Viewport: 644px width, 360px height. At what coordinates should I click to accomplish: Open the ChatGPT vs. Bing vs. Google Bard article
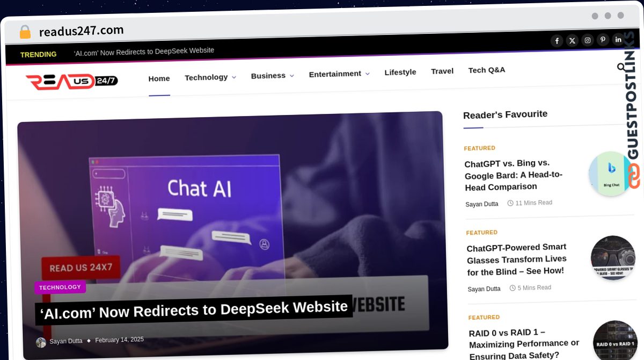point(514,175)
